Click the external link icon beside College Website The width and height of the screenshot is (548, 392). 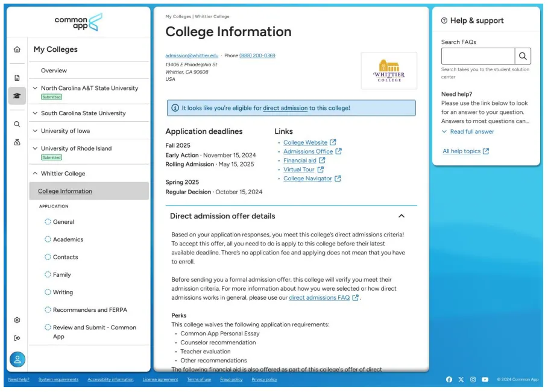click(x=333, y=142)
